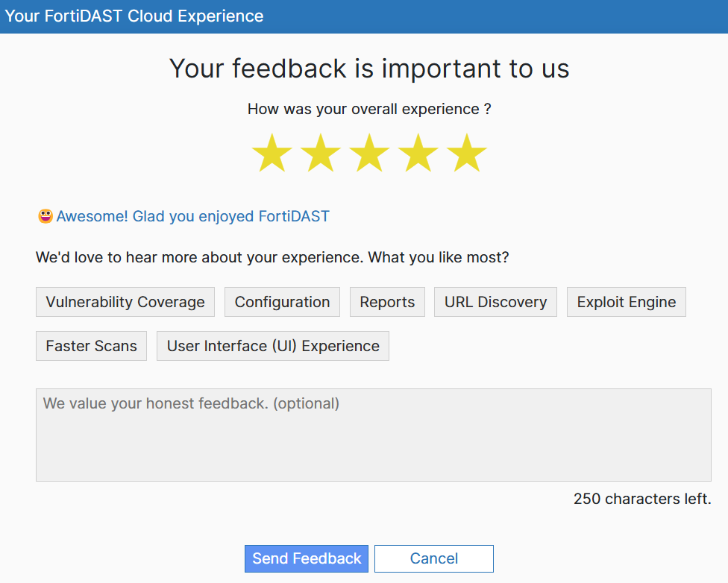
Task: Select the second rating star
Action: point(321,154)
